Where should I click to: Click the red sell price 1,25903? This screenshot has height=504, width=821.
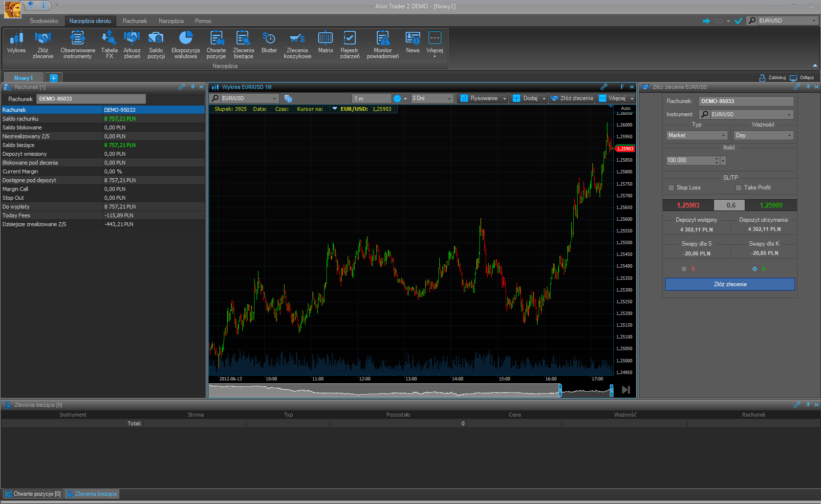coord(688,206)
